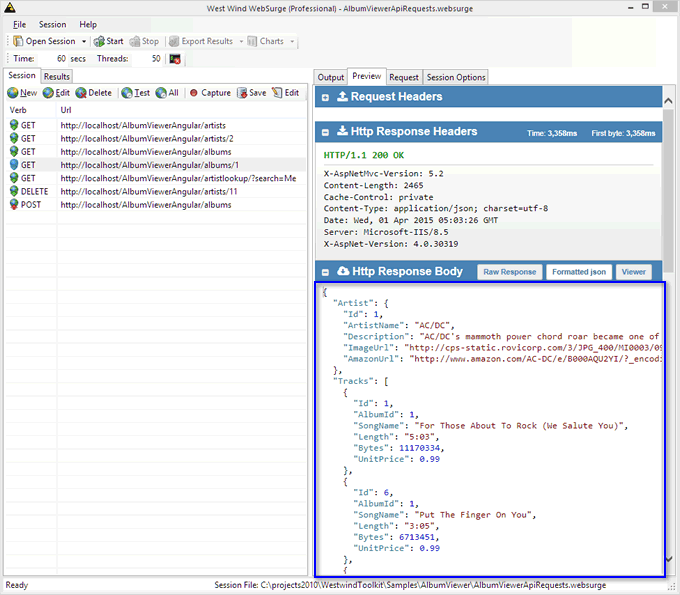This screenshot has width=680, height=595.
Task: Collapse the Http Response Body section
Action: click(325, 271)
